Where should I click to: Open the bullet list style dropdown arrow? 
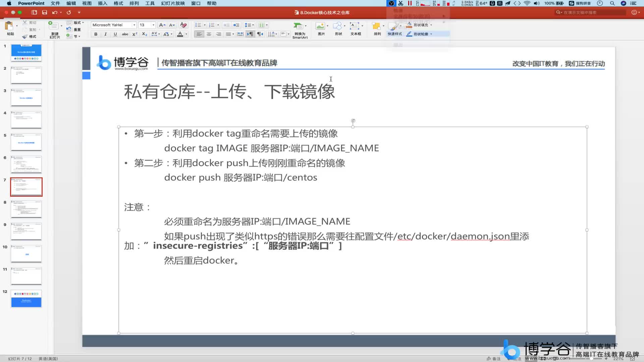(x=205, y=25)
